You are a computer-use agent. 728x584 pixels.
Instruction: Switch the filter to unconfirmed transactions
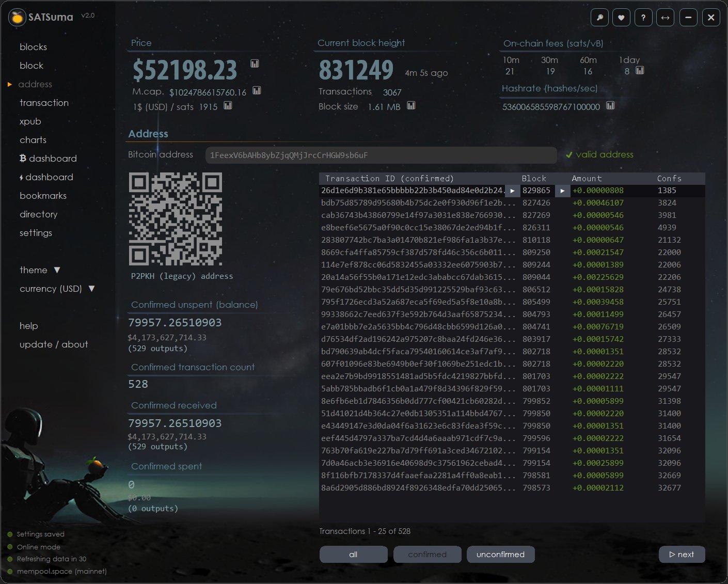(500, 554)
